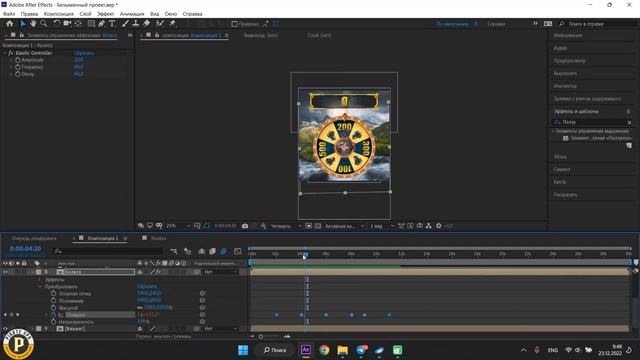Enable frame blending icon in timeline header

212,251
